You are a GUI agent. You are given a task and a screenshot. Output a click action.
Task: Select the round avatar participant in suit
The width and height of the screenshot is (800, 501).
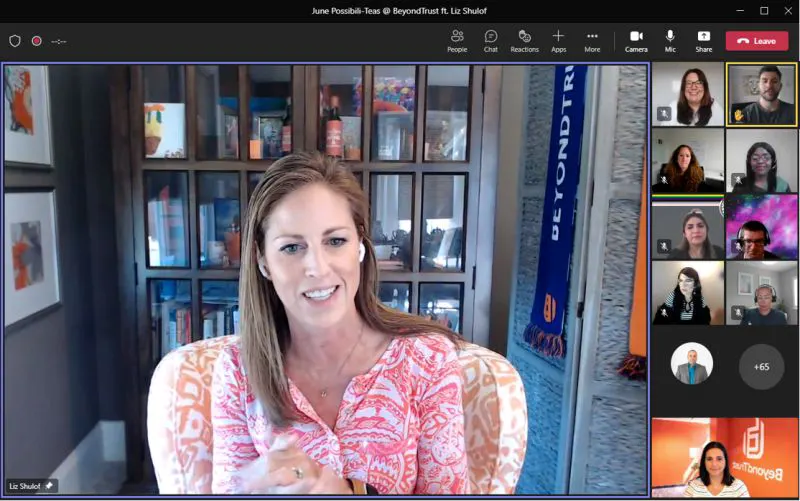point(691,363)
